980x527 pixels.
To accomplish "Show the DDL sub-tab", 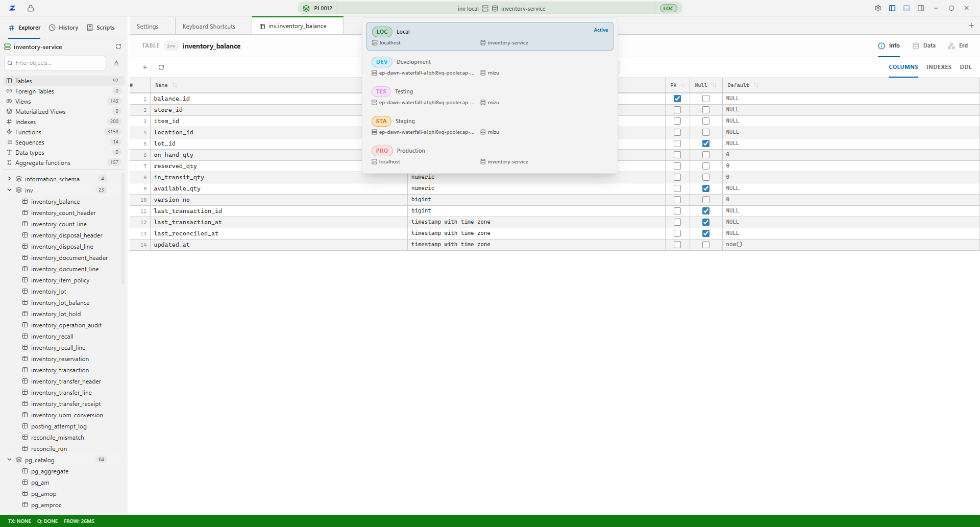I will [966, 67].
